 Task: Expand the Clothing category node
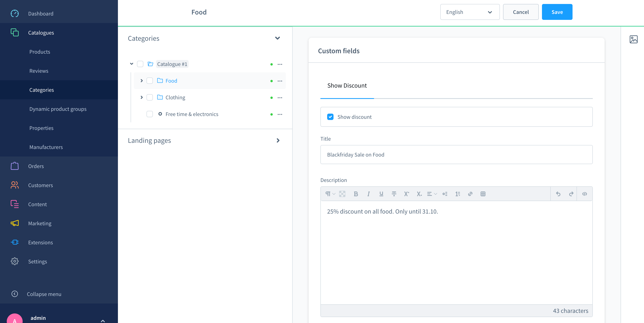tap(142, 97)
